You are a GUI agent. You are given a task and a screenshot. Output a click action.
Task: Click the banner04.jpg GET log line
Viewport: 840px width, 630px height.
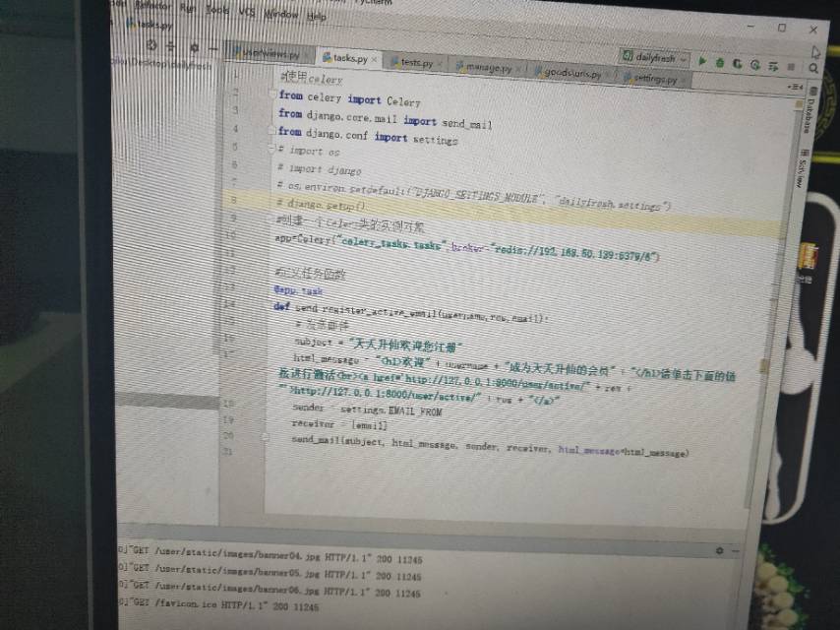[x=270, y=555]
